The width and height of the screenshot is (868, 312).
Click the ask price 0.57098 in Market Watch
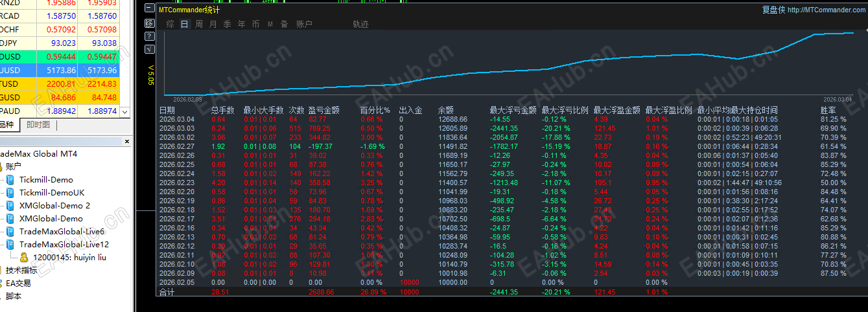coord(102,29)
